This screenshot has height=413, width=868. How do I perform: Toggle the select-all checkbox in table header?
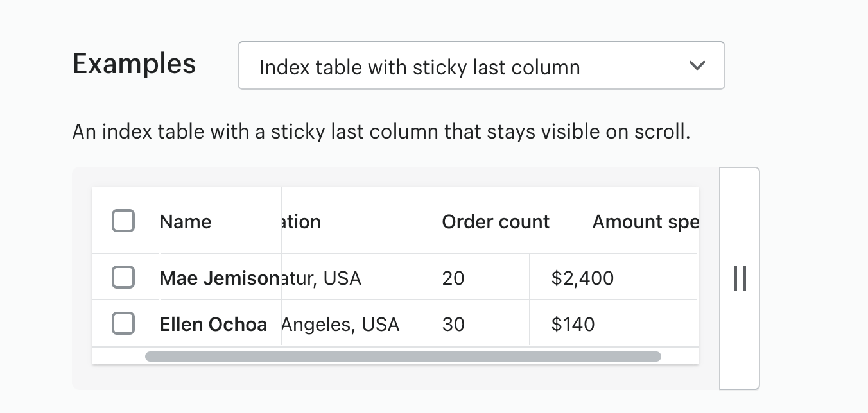point(123,221)
